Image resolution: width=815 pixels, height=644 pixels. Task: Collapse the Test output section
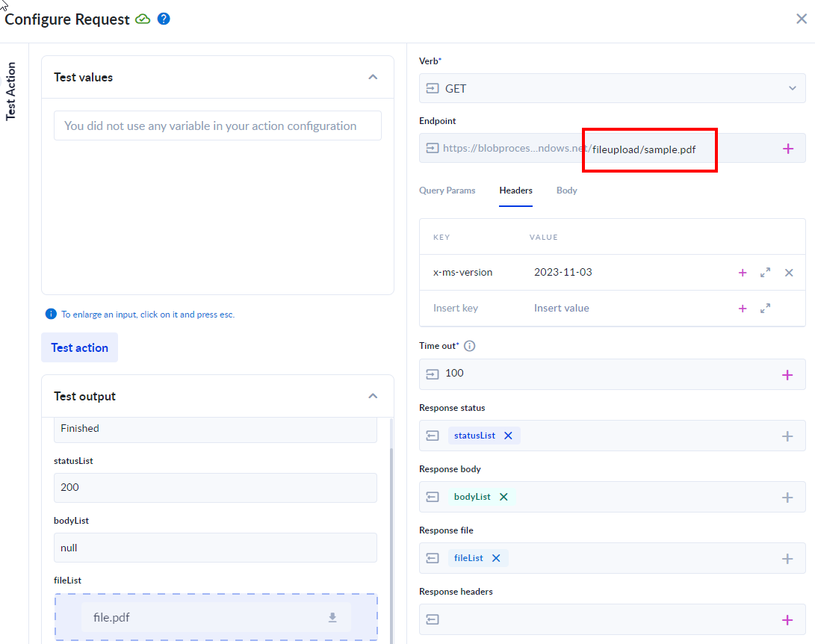pyautogui.click(x=373, y=396)
